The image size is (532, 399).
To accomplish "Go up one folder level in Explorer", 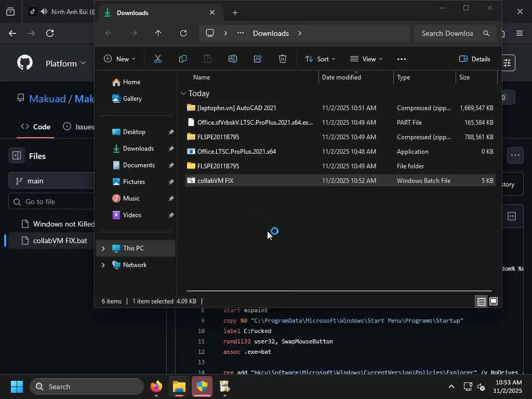I will (158, 33).
